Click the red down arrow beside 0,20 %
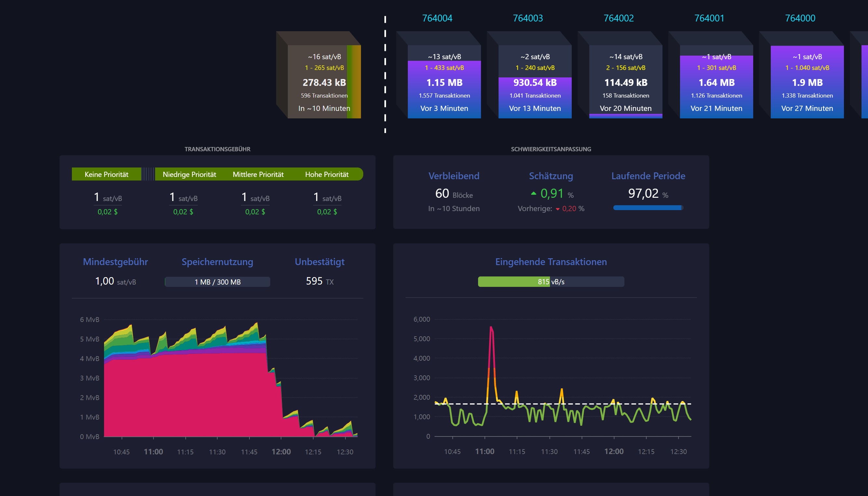 click(557, 209)
